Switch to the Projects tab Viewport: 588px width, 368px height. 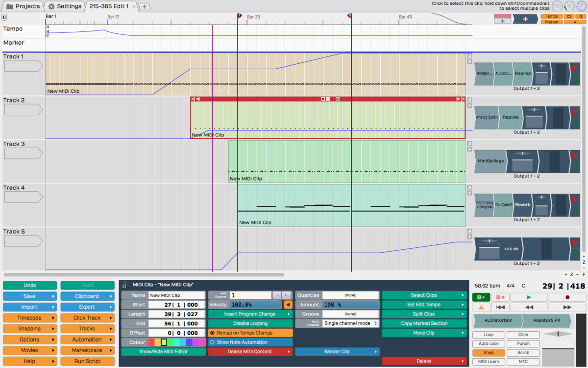point(23,6)
